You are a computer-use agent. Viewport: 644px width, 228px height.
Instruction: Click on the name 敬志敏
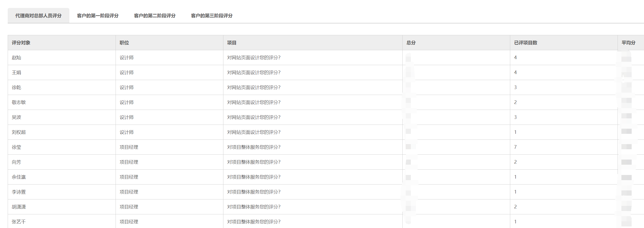tap(19, 102)
